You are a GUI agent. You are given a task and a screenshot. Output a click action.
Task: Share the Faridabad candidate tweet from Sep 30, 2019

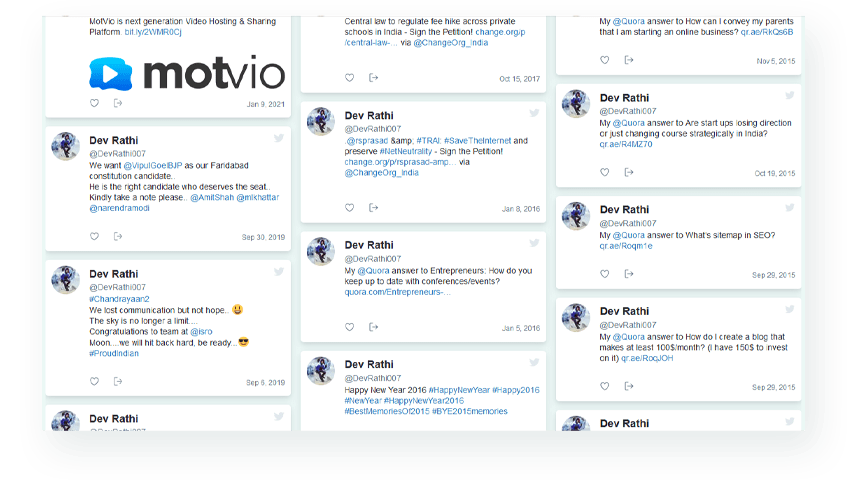pos(118,236)
